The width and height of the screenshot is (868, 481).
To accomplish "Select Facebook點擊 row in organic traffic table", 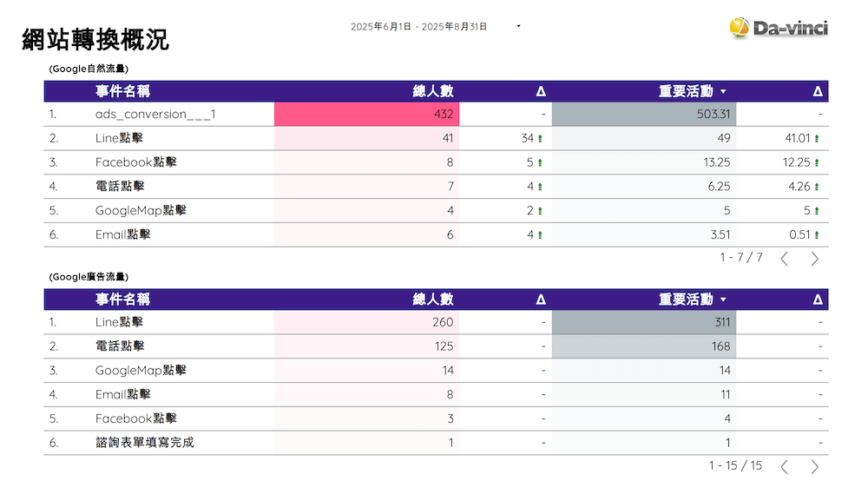I will 136,162.
